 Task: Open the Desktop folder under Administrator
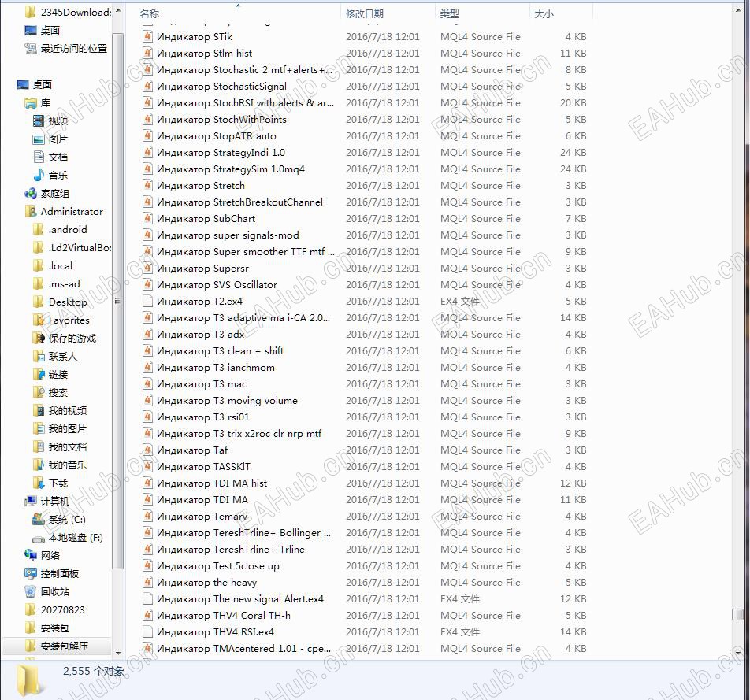pos(68,302)
